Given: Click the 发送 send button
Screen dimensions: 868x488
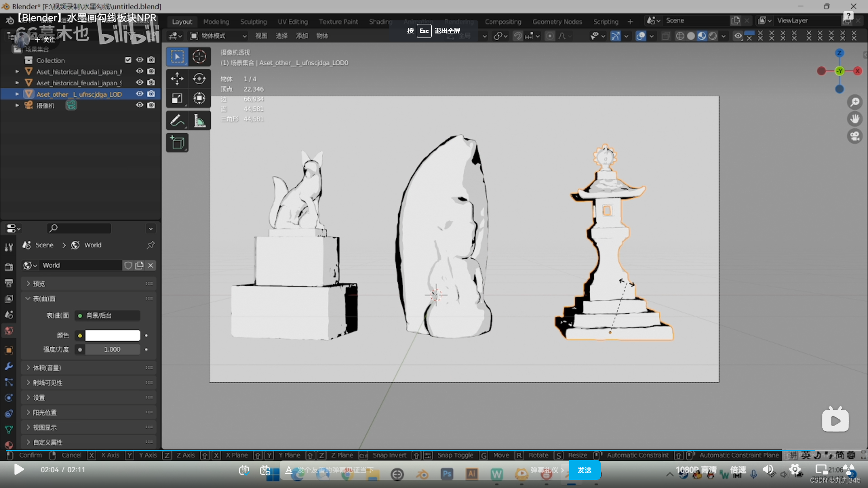Looking at the screenshot, I should (x=584, y=470).
